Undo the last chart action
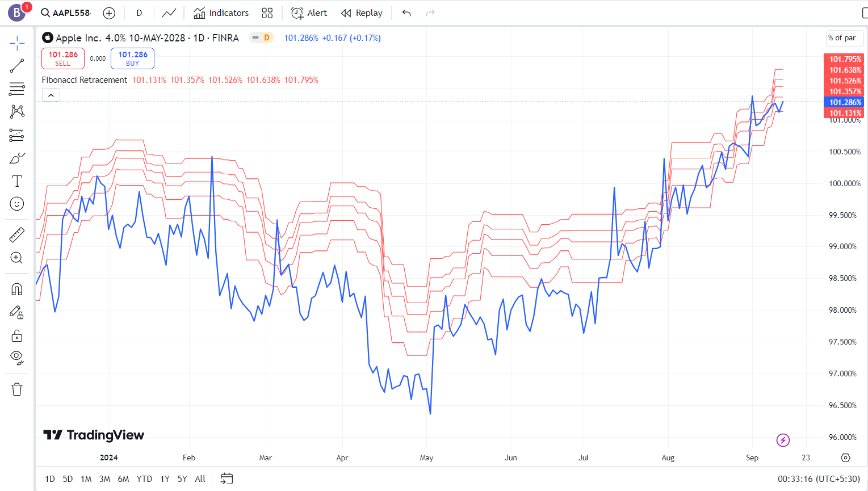Viewport: 868px width, 491px height. (406, 13)
